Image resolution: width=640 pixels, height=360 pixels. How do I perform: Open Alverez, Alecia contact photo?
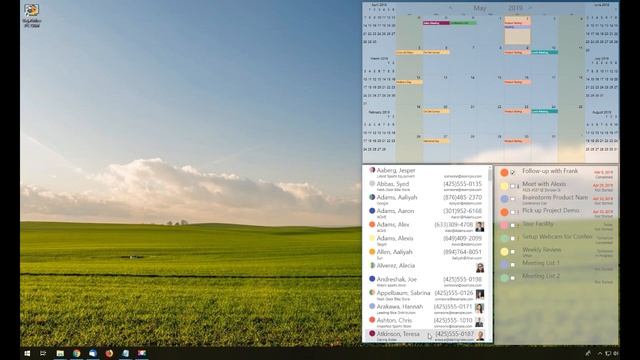click(x=480, y=268)
